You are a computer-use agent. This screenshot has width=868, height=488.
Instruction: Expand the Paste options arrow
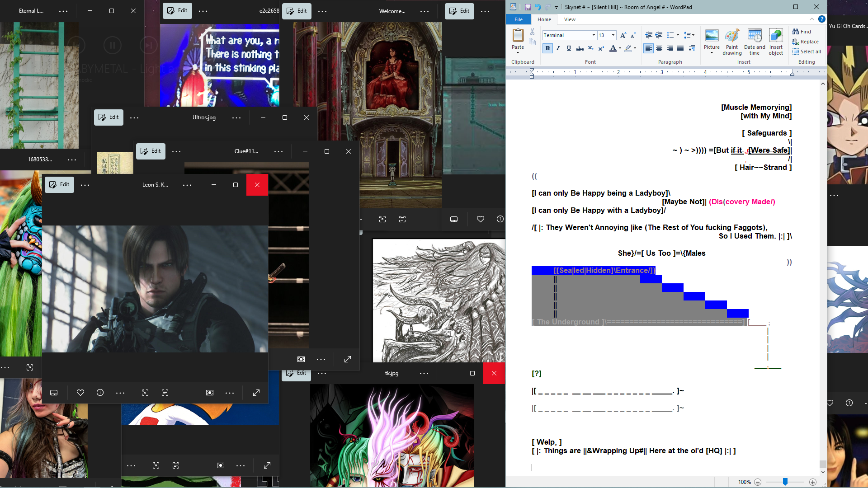(x=518, y=52)
